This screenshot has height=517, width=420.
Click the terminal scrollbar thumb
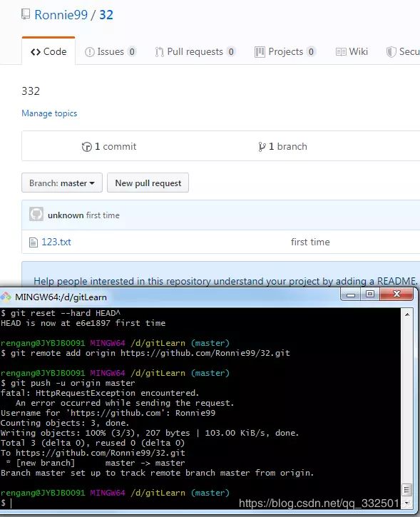tap(407, 490)
